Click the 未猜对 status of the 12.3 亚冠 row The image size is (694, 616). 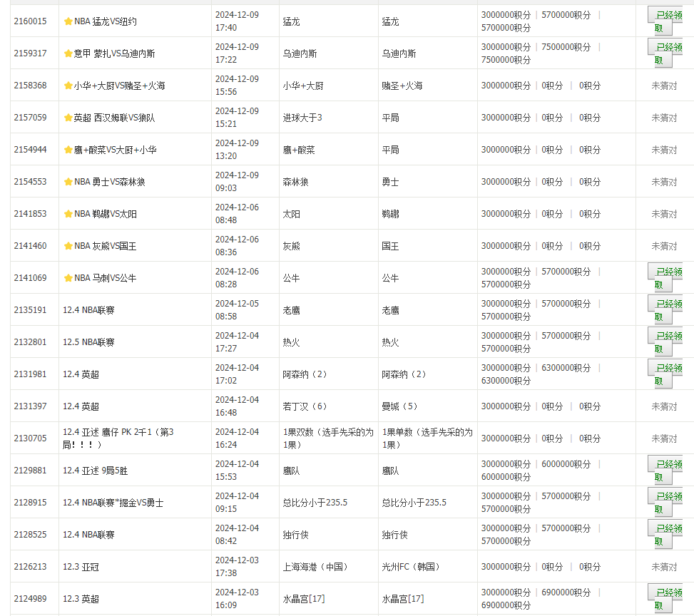coord(664,566)
